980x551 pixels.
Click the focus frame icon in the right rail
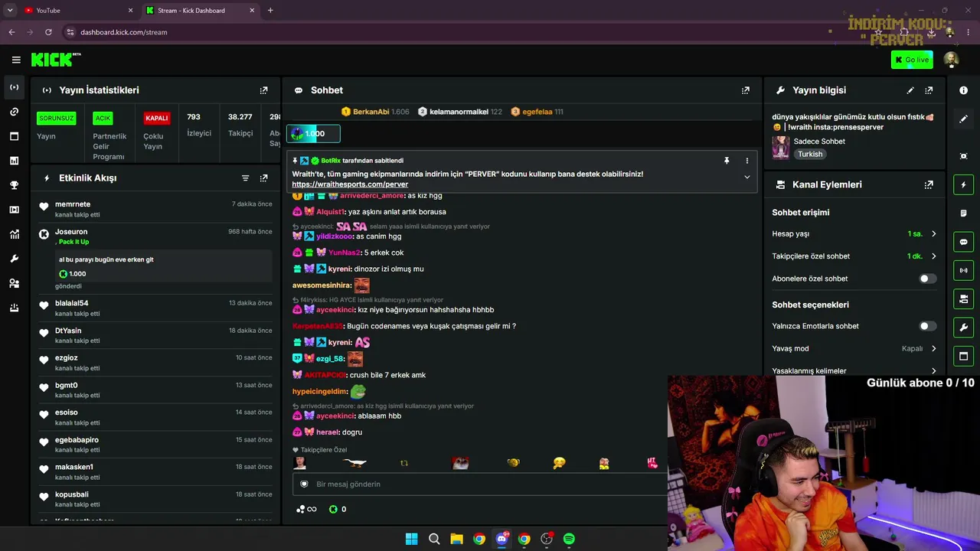point(963,156)
